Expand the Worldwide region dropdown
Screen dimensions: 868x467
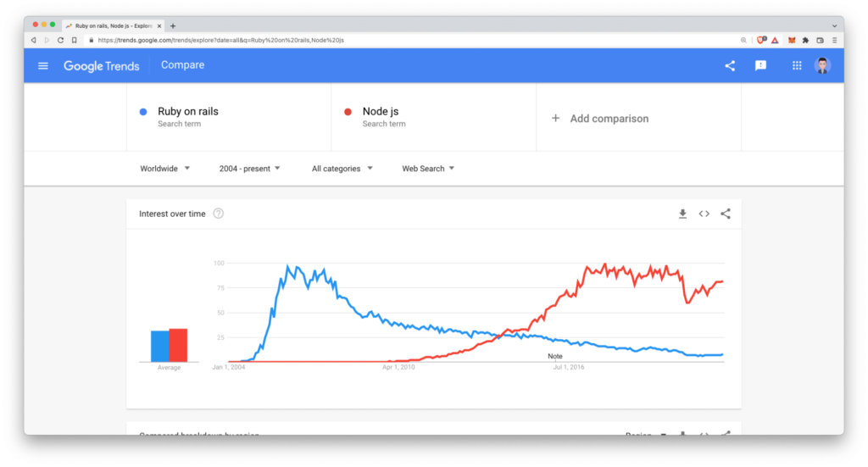[164, 169]
